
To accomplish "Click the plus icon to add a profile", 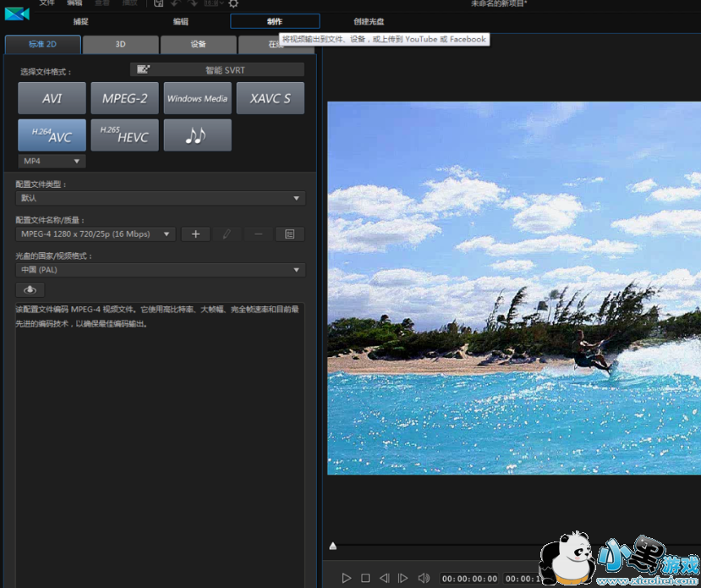I will pos(195,234).
